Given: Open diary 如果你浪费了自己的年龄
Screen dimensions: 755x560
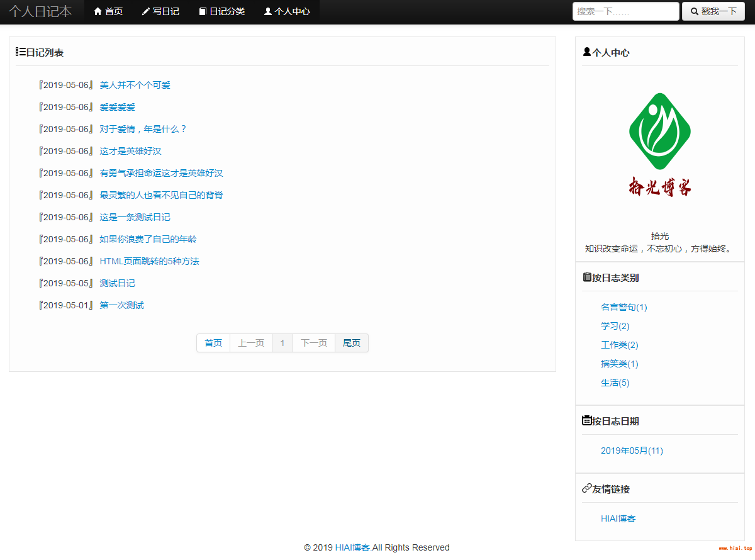Looking at the screenshot, I should pos(148,239).
